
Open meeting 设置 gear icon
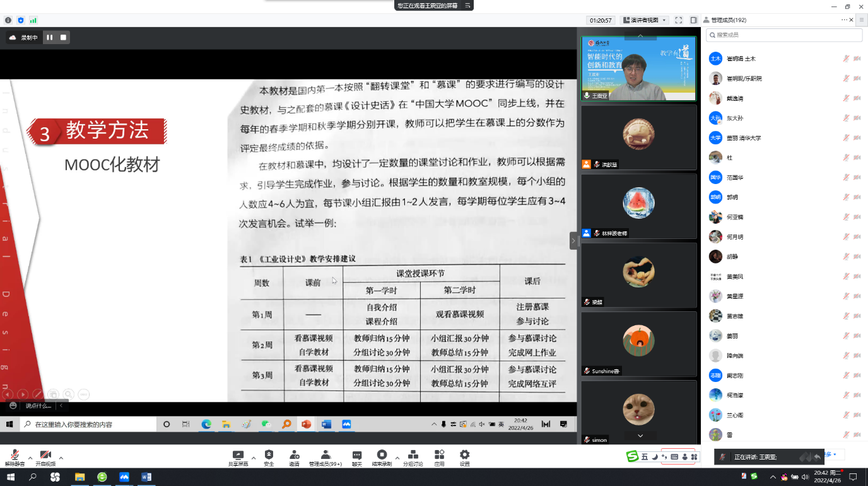[x=464, y=458]
